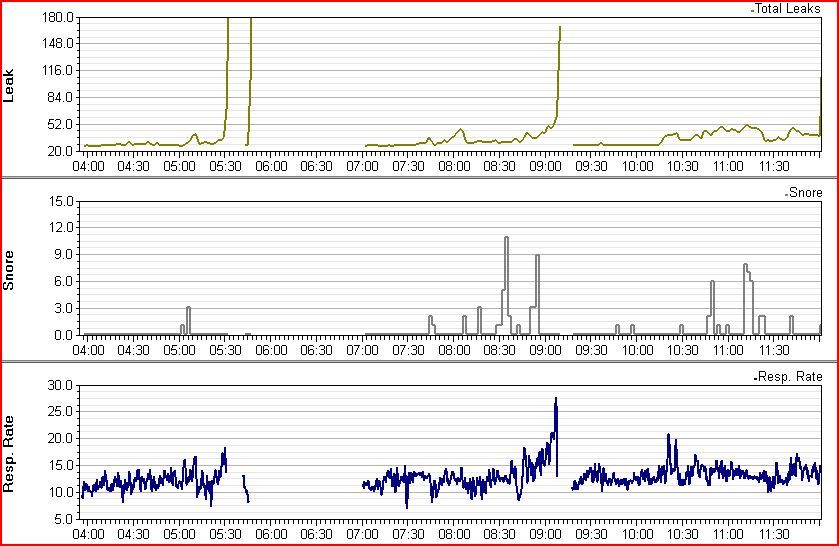Click 05:00 on the Snore chart time axis
This screenshot has height=546, width=839.
(179, 351)
